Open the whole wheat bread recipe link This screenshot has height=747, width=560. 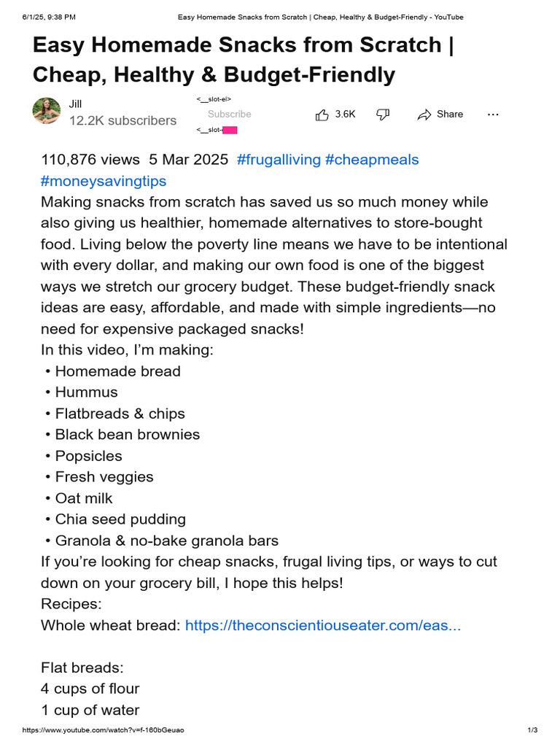[x=323, y=625]
